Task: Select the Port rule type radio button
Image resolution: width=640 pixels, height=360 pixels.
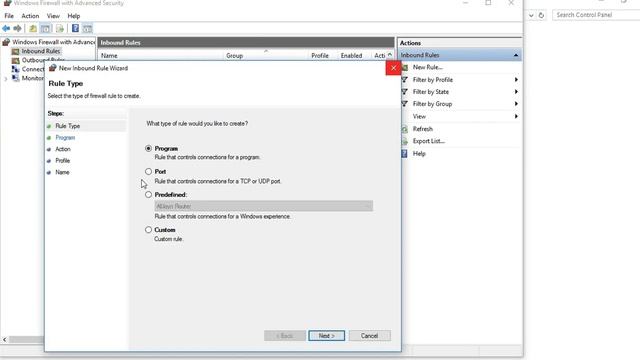Action: (x=149, y=171)
